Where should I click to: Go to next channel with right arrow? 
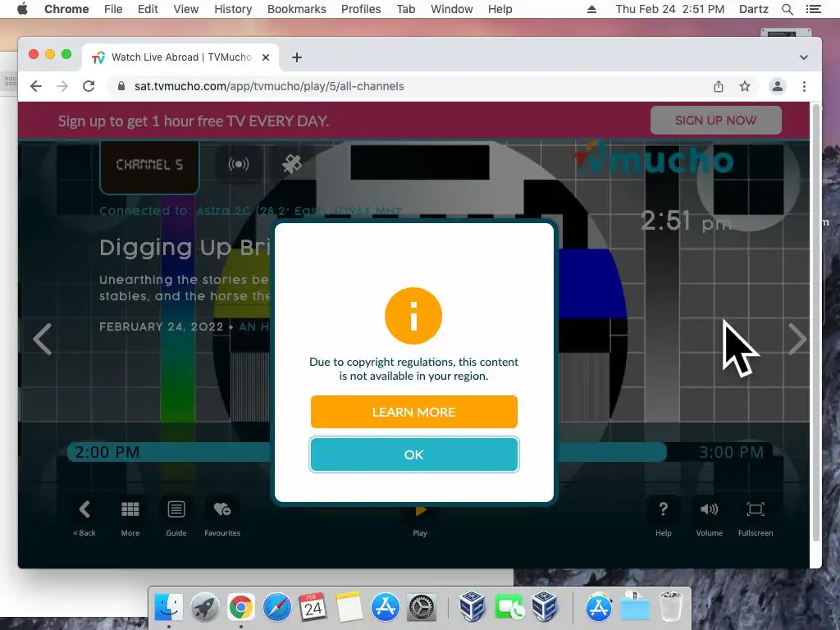(797, 339)
